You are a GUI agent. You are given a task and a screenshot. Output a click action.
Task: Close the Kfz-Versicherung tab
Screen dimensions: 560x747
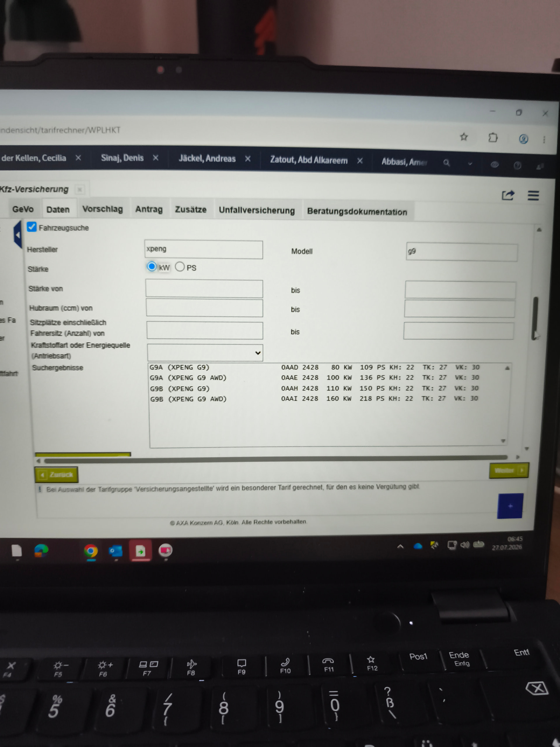(80, 190)
